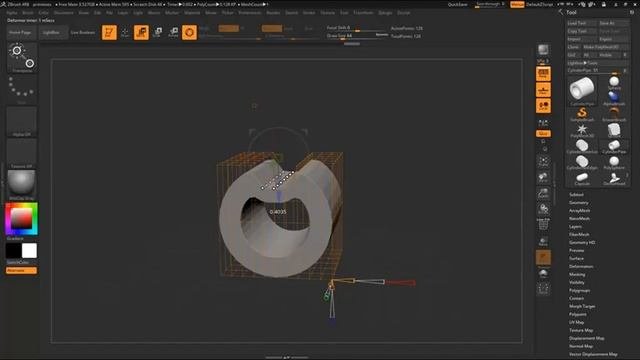Select the EraserBrush tool thumbnail
This screenshot has width=640, height=360.
[x=614, y=114]
